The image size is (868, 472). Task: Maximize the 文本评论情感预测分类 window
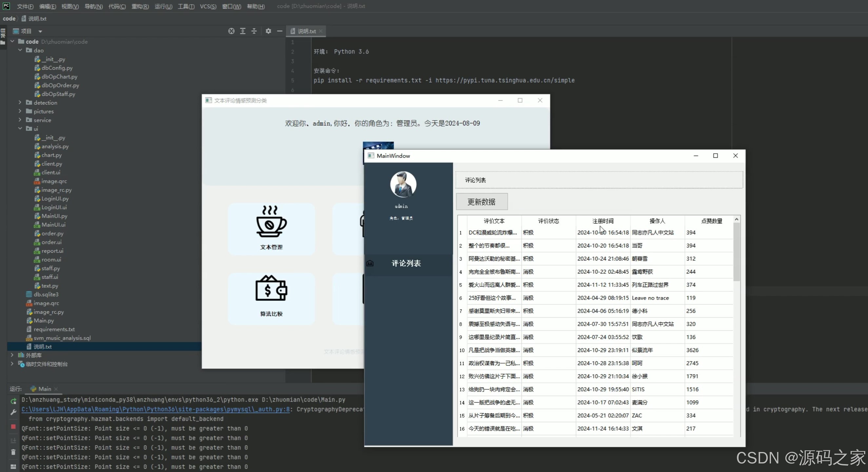tap(520, 100)
